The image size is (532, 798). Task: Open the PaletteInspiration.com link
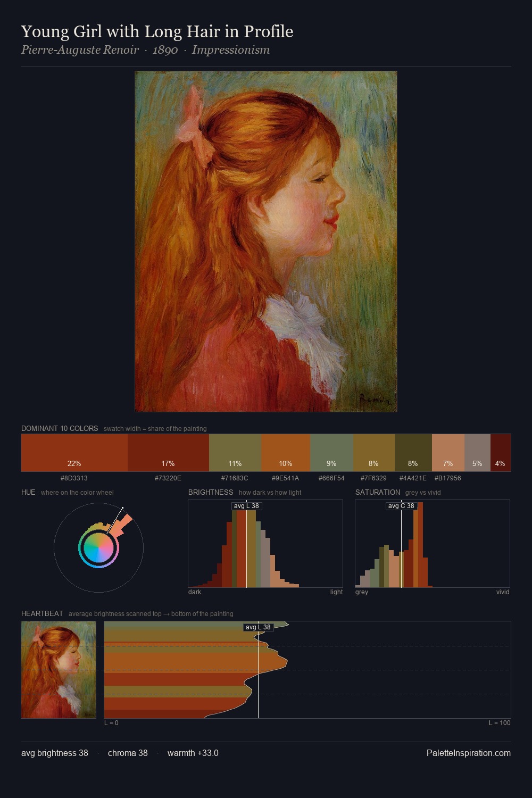click(x=469, y=753)
